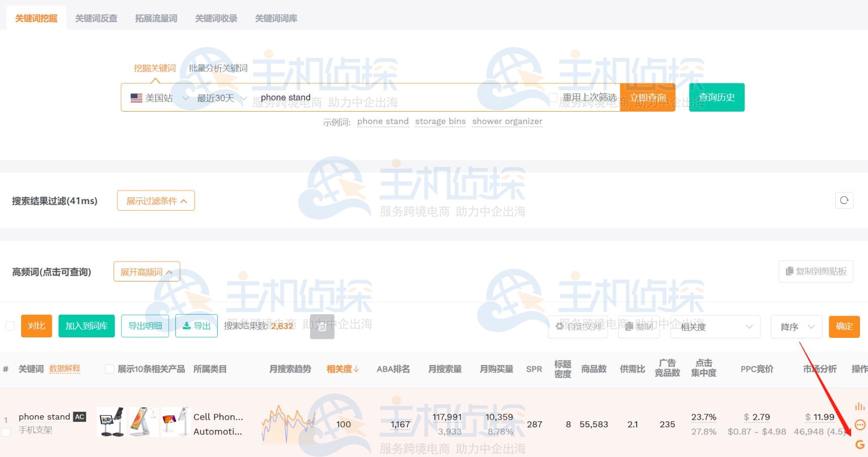Toggle the 重用上次筛选 checkbox
The width and height of the screenshot is (868, 457).
pyautogui.click(x=553, y=97)
